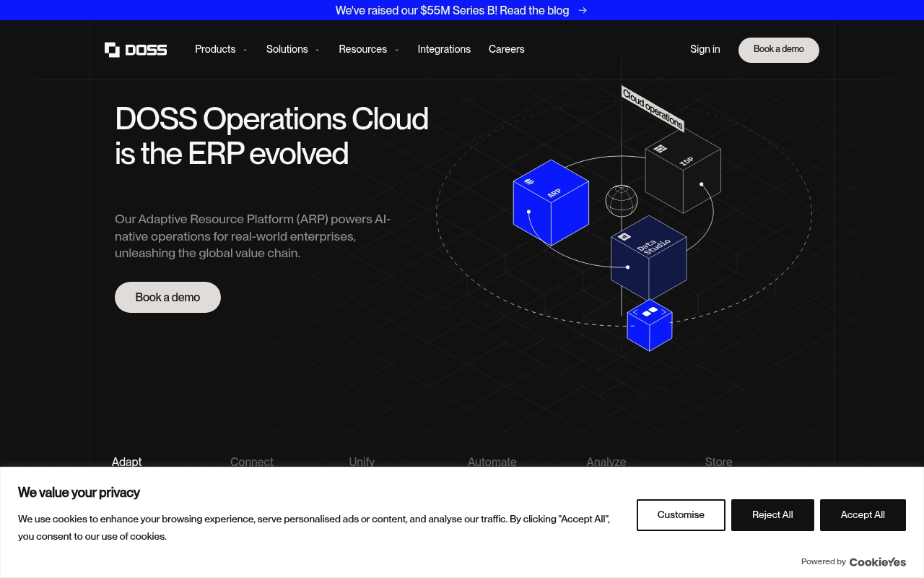Image resolution: width=924 pixels, height=578 pixels.
Task: Click Sign in link
Action: point(705,49)
